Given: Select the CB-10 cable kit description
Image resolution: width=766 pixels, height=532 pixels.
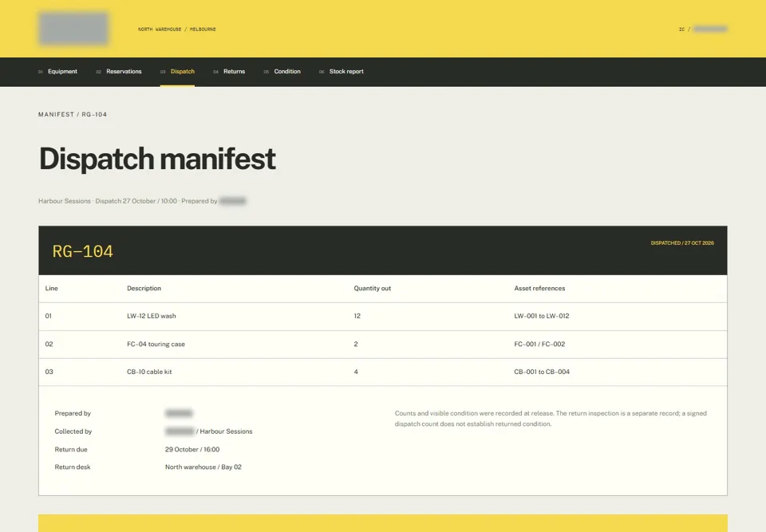Looking at the screenshot, I should tap(149, 372).
